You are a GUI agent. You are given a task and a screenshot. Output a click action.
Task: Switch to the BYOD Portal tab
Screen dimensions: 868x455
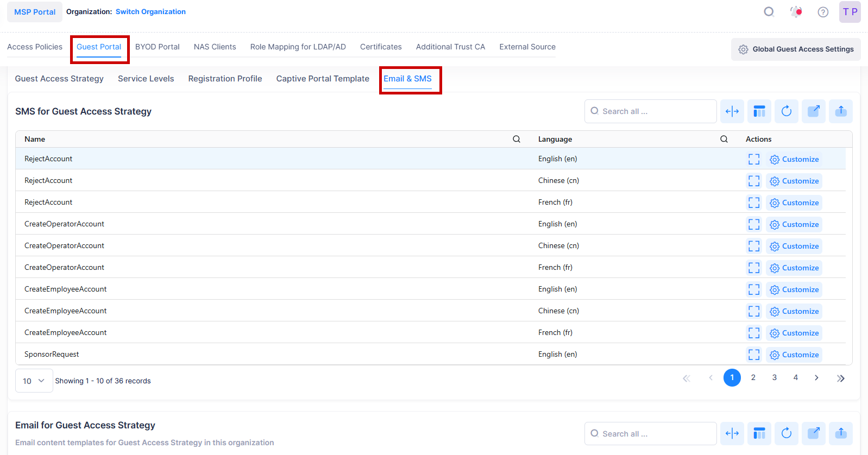click(157, 47)
